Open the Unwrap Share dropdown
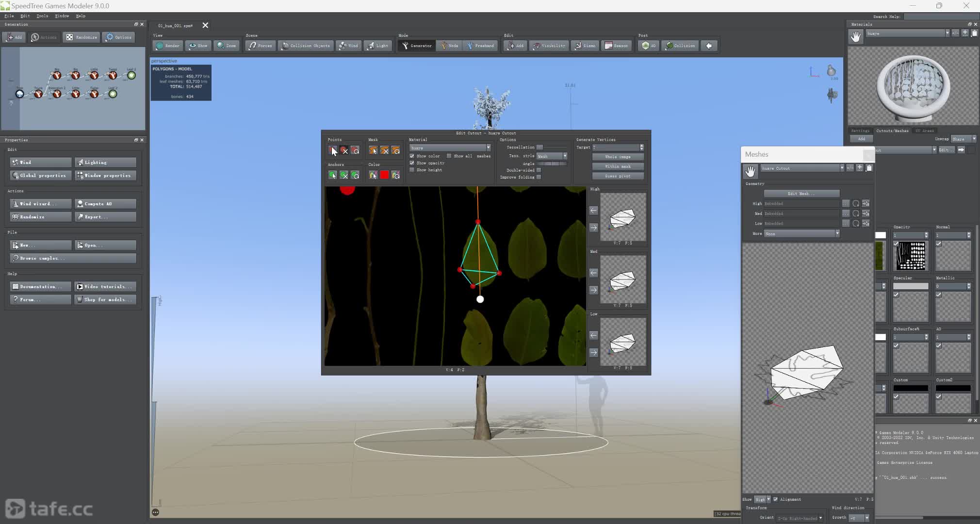980x524 pixels. click(x=963, y=139)
